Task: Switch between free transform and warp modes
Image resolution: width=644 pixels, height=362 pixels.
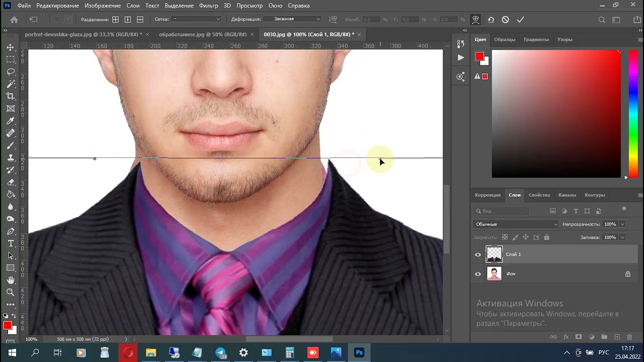Action: [x=475, y=20]
